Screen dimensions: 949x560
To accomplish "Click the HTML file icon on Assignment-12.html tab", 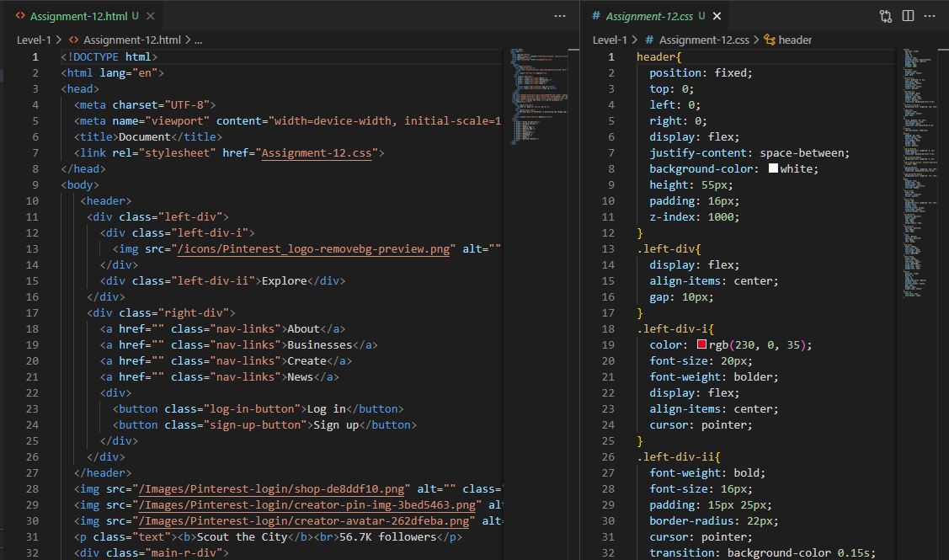I will [x=20, y=16].
